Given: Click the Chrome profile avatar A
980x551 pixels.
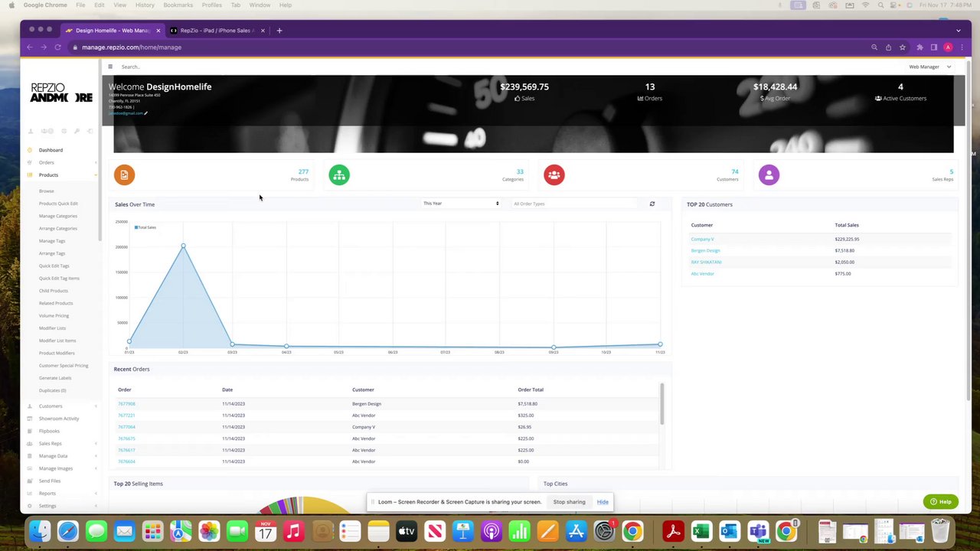Looking at the screenshot, I should [948, 47].
